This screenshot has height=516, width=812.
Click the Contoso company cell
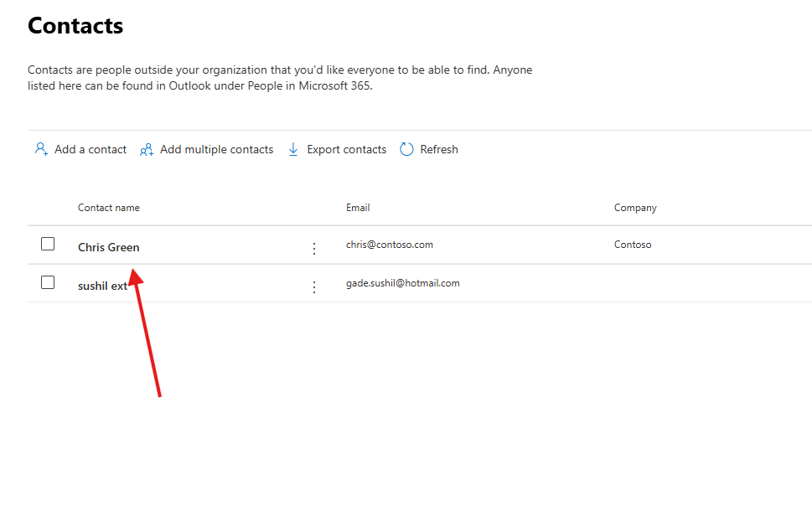tap(633, 245)
